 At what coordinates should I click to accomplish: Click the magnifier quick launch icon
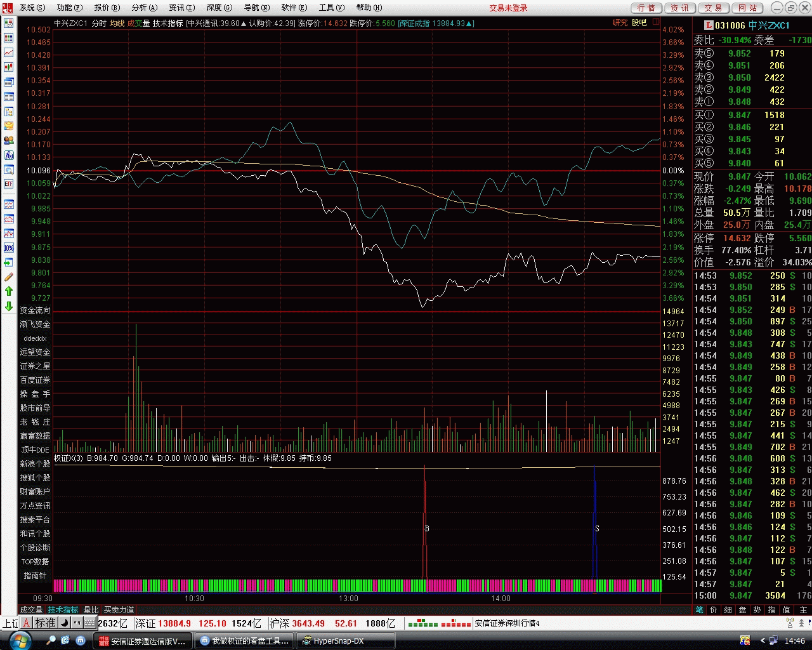51,641
